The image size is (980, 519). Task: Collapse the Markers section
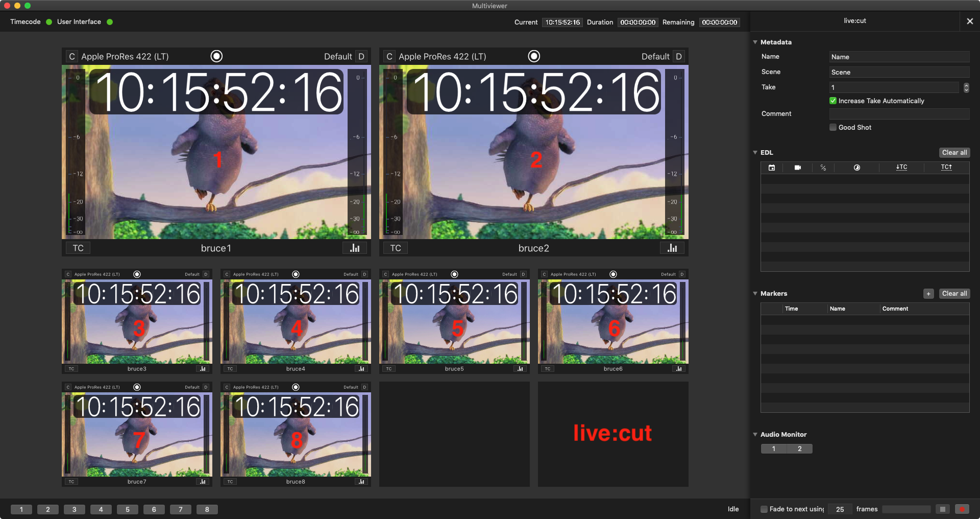[755, 293]
